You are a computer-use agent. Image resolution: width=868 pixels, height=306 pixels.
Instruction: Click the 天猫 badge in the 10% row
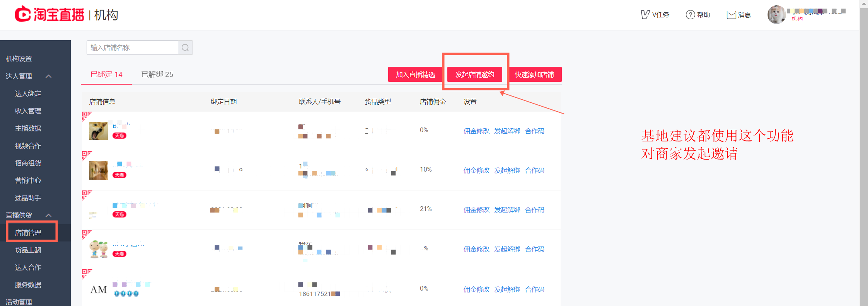(119, 175)
